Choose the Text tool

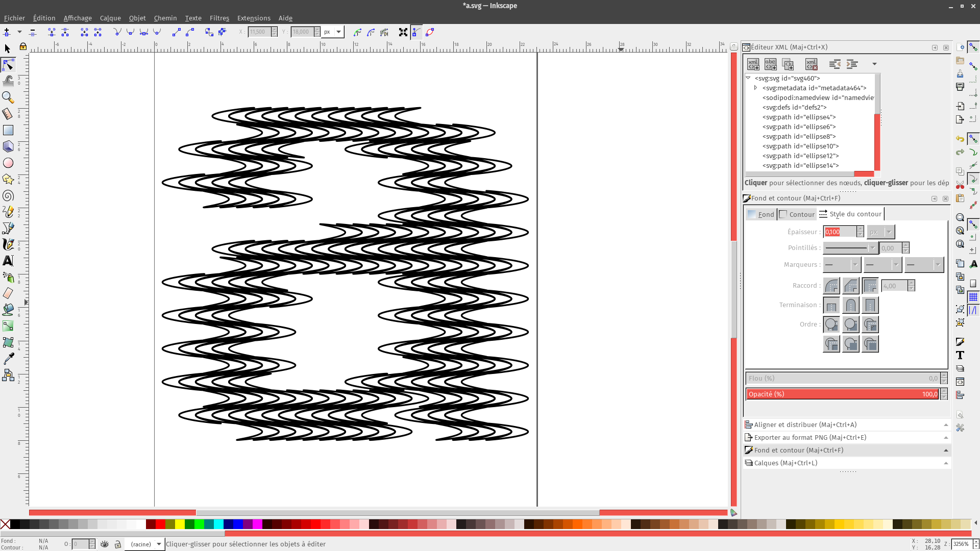(x=8, y=261)
